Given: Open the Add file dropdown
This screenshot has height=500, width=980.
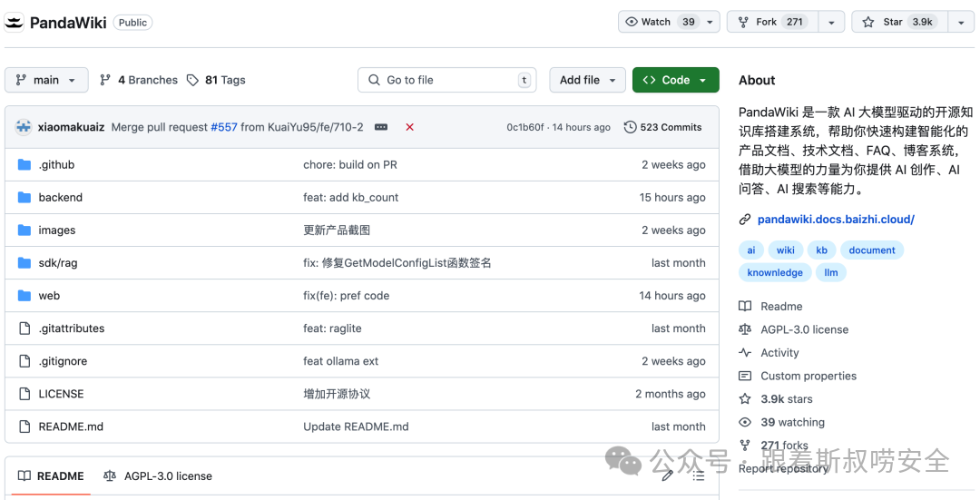Looking at the screenshot, I should click(587, 80).
